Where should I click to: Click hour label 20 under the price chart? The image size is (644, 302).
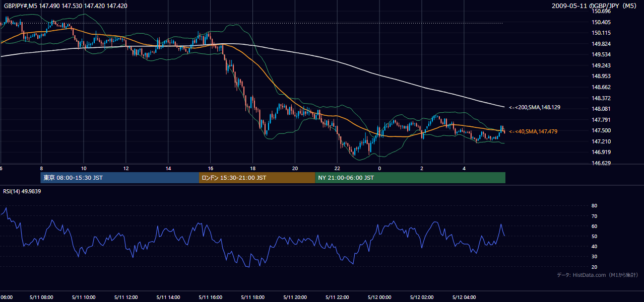[x=295, y=169]
